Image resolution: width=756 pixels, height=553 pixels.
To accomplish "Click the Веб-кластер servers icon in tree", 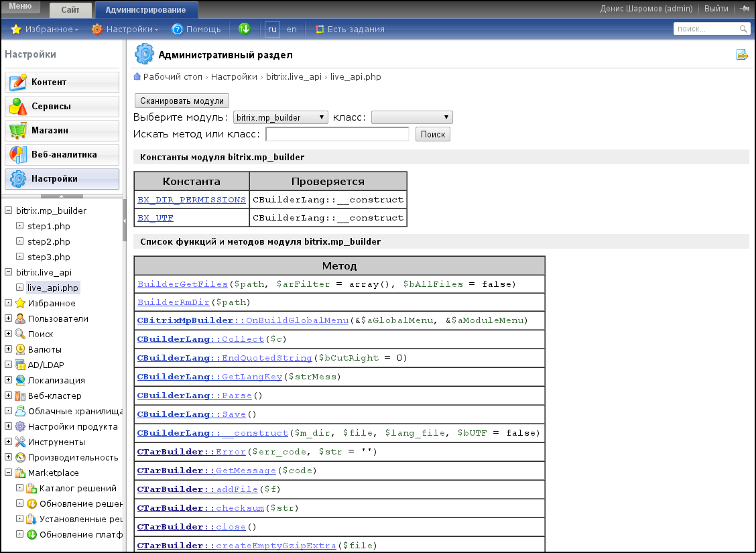I will point(19,395).
